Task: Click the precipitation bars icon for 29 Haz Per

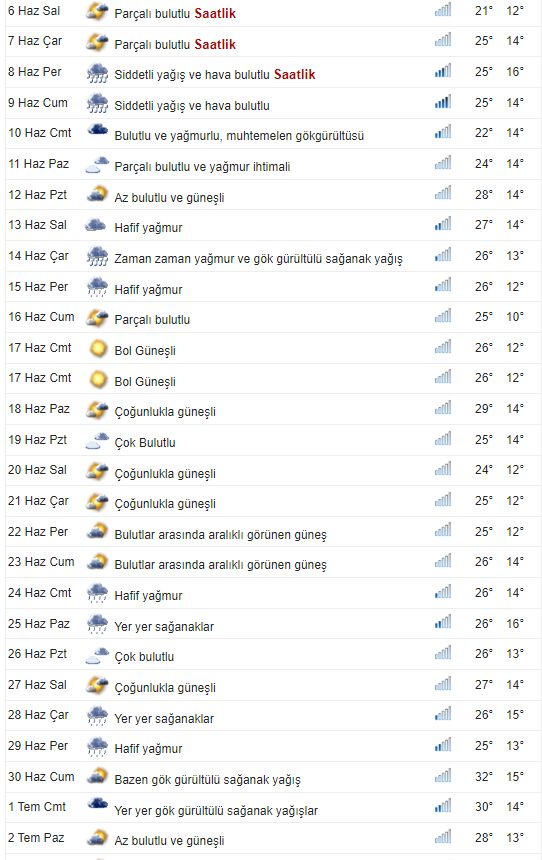Action: [x=443, y=745]
